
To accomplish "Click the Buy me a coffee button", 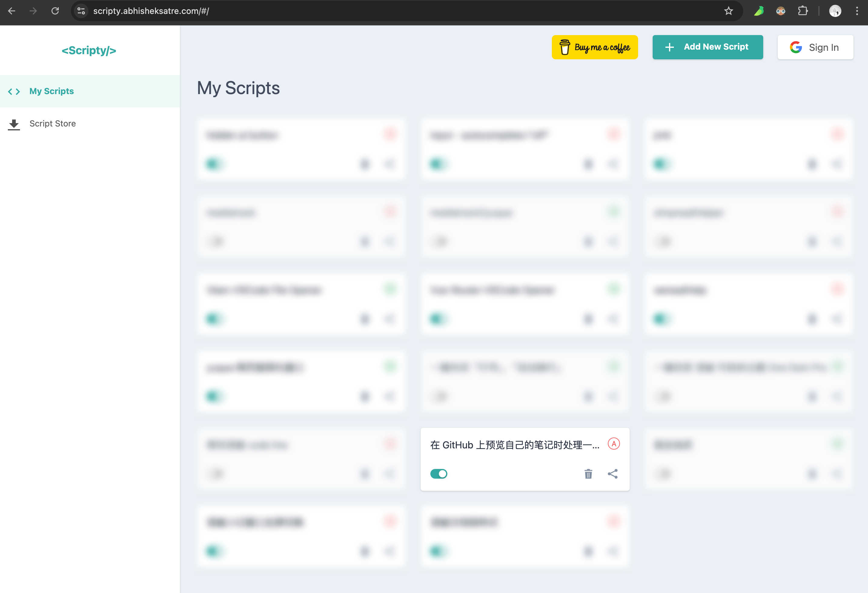I will pyautogui.click(x=595, y=48).
